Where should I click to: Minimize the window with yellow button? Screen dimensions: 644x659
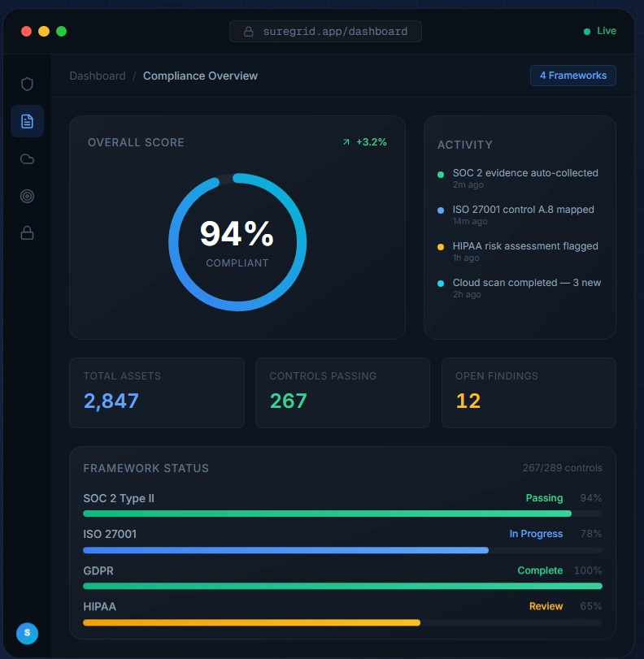click(44, 32)
